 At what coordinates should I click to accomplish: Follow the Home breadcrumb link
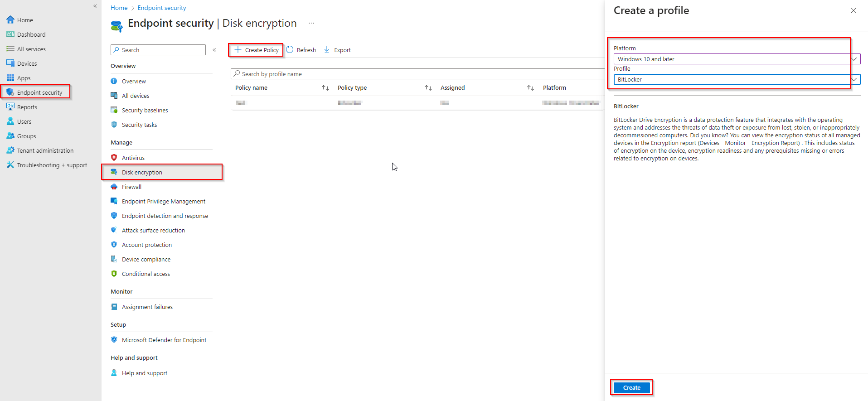[119, 8]
